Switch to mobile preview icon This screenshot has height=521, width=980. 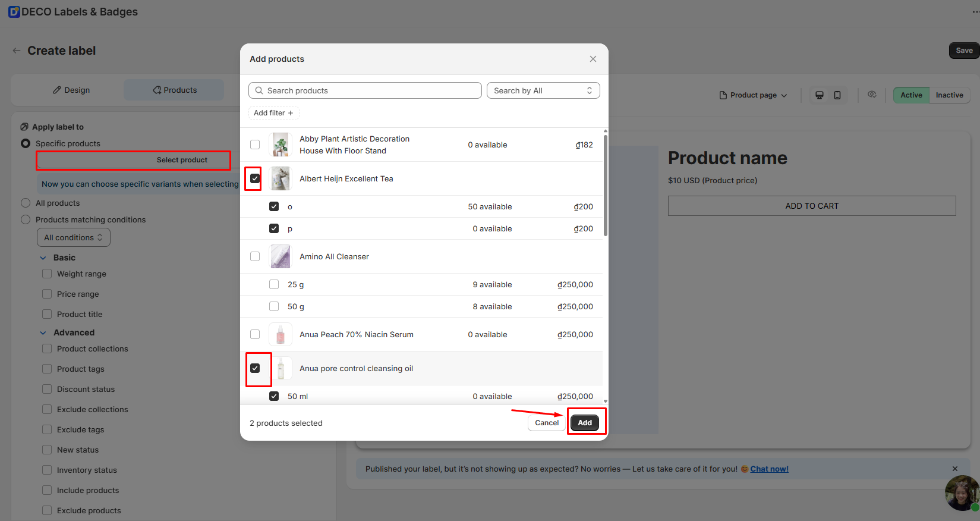pyautogui.click(x=837, y=95)
